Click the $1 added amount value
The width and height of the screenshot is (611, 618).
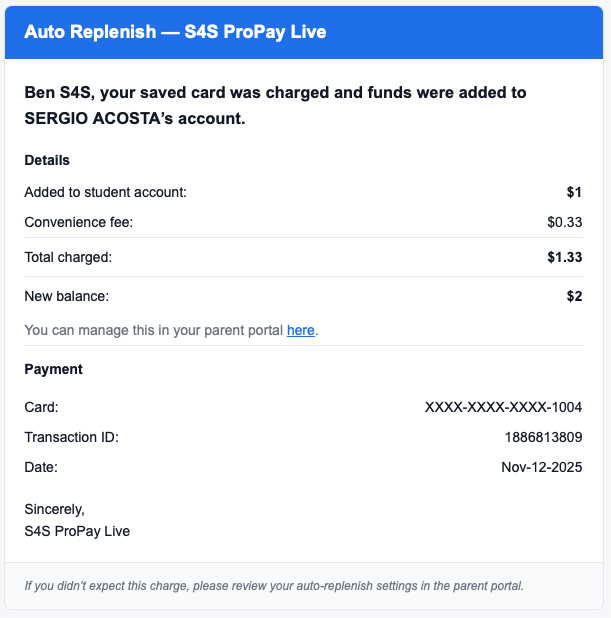pyautogui.click(x=574, y=192)
